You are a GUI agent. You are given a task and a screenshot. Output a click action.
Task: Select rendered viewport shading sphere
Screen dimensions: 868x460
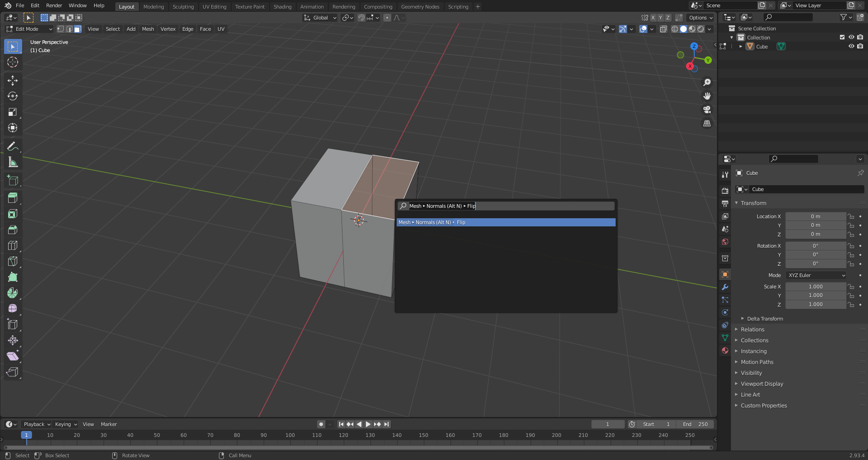pyautogui.click(x=701, y=29)
